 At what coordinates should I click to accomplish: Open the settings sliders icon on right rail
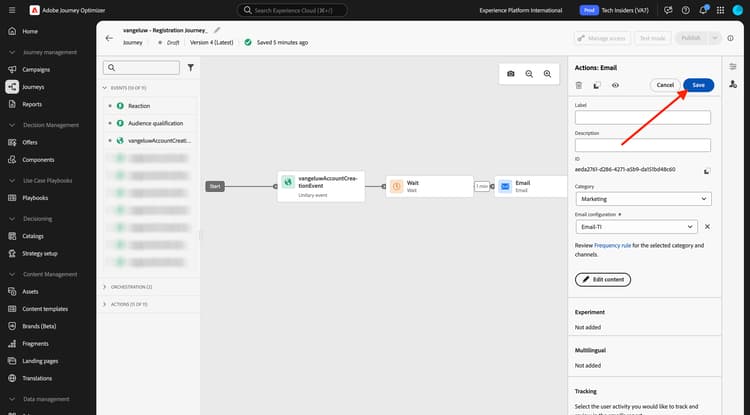733,66
